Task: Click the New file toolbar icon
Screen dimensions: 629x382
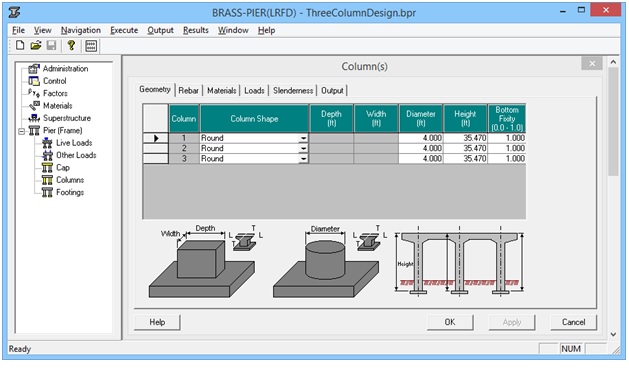Action: click(20, 45)
